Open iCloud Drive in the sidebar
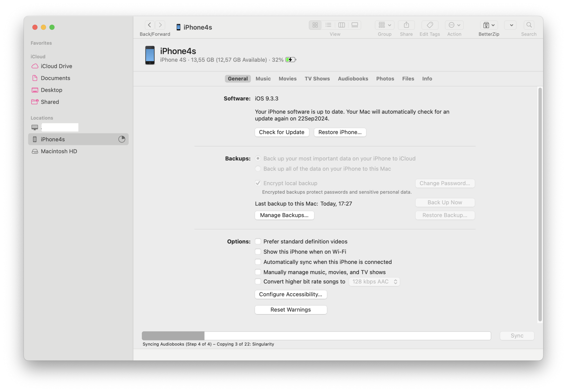This screenshot has width=567, height=392. (56, 66)
